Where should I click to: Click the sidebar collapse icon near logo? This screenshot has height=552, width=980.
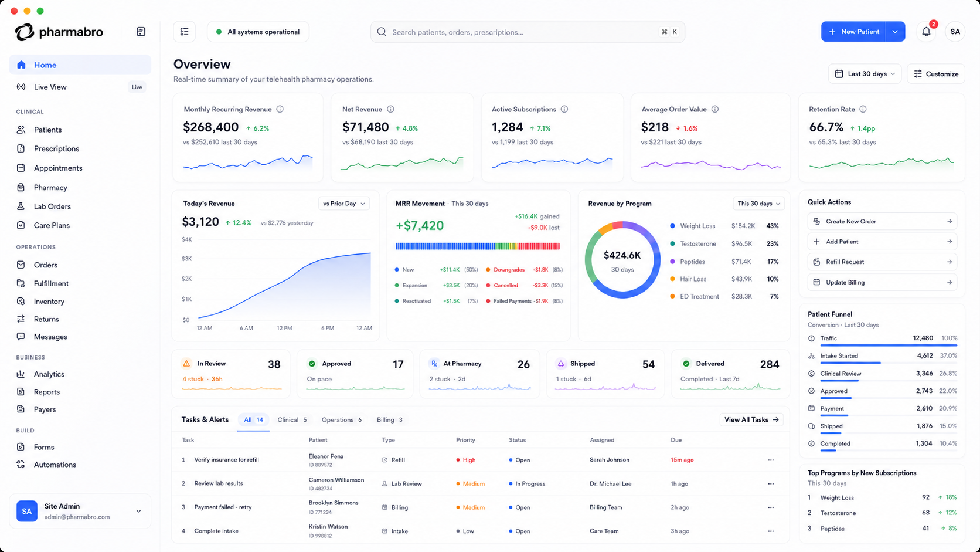coord(141,32)
